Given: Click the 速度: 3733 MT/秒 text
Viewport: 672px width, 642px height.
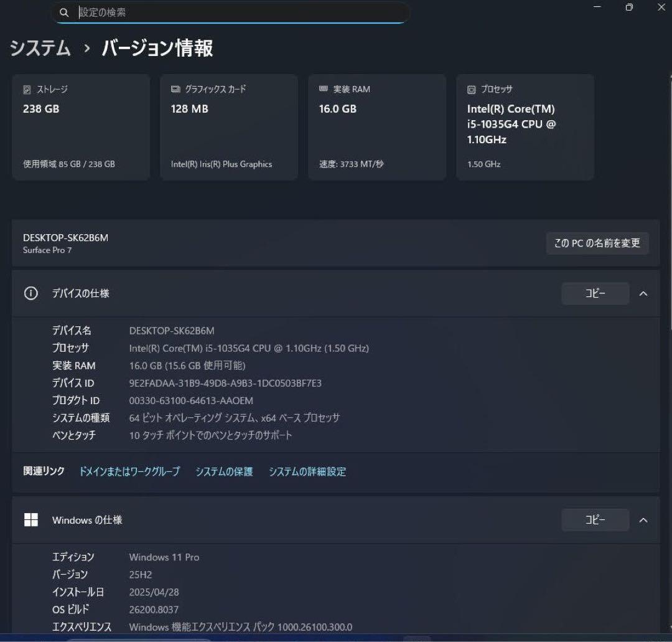Looking at the screenshot, I should [x=352, y=164].
